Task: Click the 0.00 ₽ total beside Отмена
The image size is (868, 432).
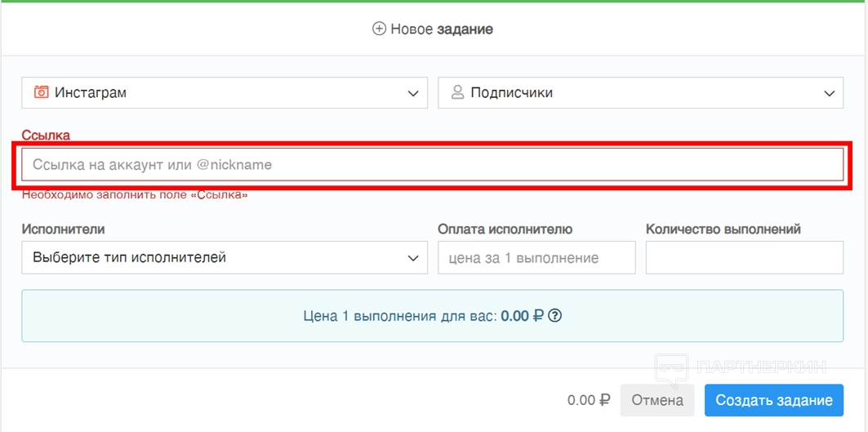Action: coord(589,400)
